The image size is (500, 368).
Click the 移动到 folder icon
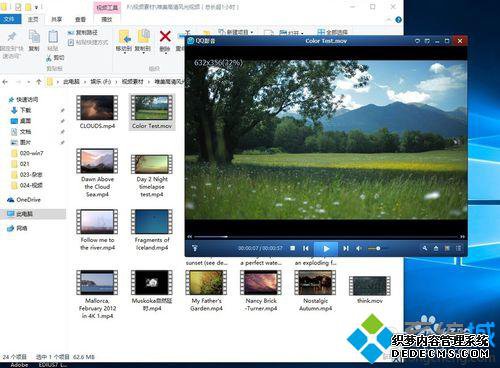pos(124,37)
